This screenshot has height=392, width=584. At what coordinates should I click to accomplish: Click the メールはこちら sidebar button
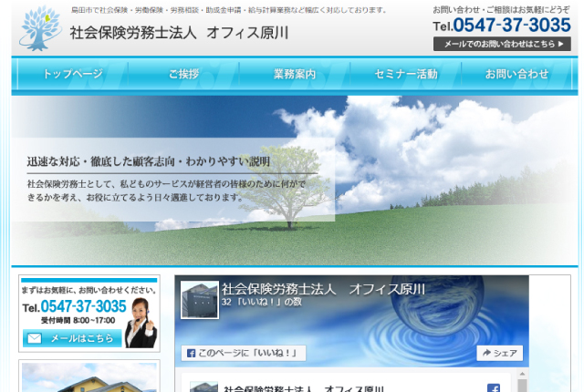tap(72, 338)
